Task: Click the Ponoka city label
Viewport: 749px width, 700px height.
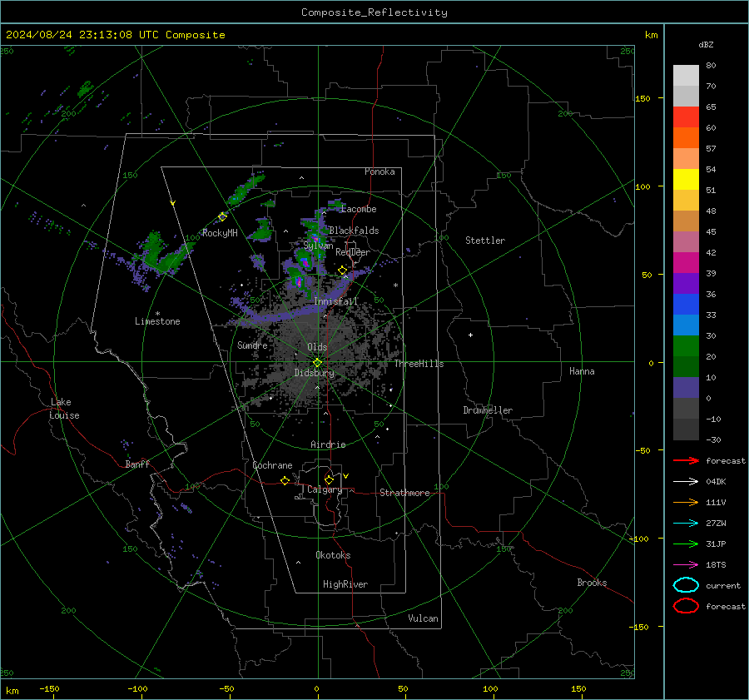Action: click(379, 171)
